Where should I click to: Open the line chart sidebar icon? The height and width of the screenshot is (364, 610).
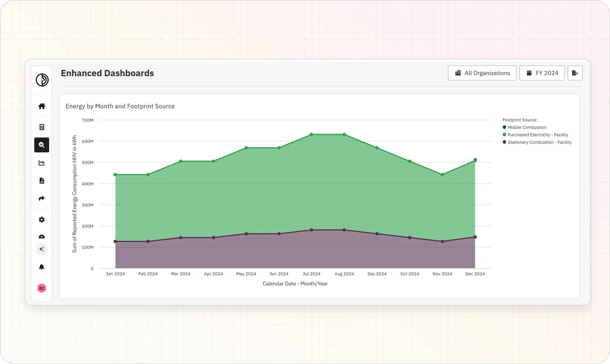tap(42, 163)
